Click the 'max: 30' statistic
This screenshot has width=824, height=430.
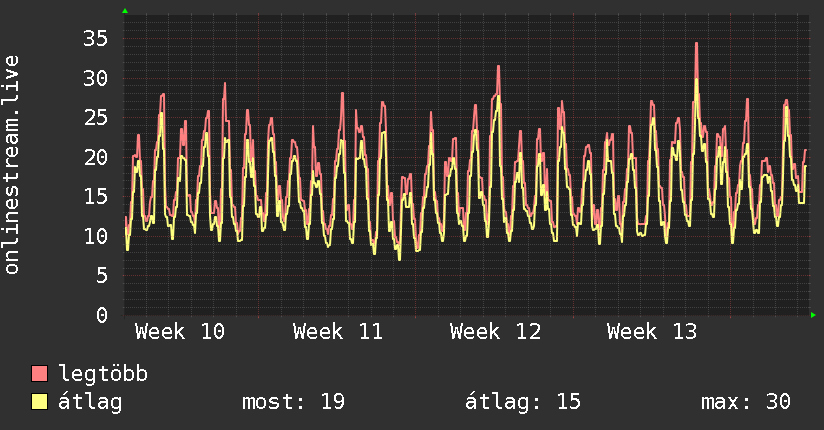[x=746, y=402]
